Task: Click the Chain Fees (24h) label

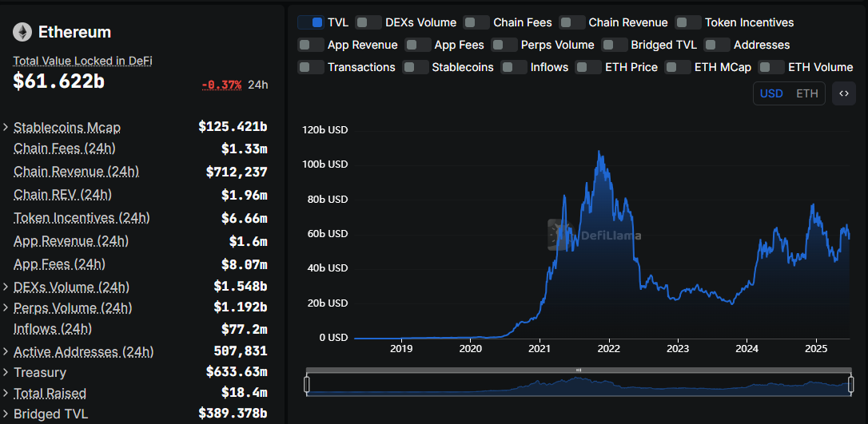Action: [x=65, y=149]
